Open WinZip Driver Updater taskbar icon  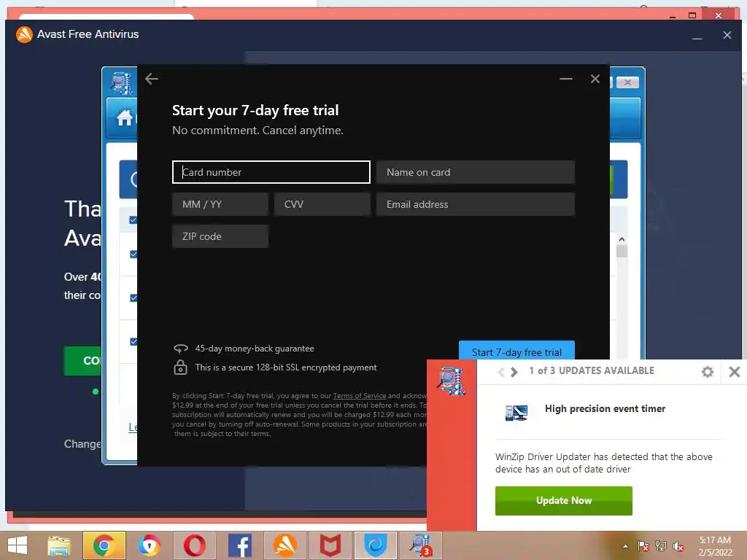(420, 545)
